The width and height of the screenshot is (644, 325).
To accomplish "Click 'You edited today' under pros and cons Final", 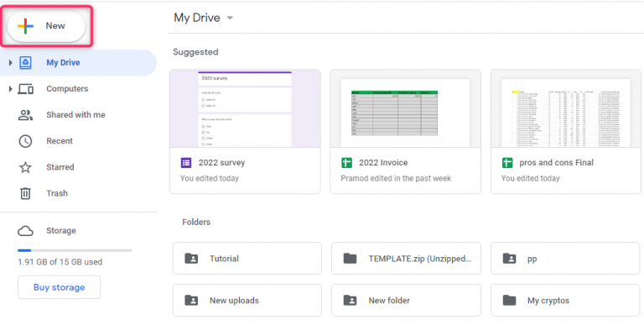I will (x=530, y=179).
